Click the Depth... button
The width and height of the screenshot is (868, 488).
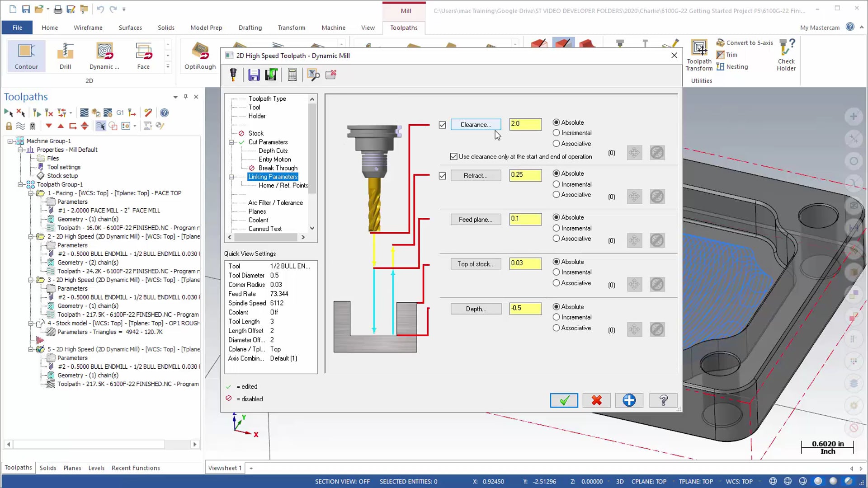476,309
